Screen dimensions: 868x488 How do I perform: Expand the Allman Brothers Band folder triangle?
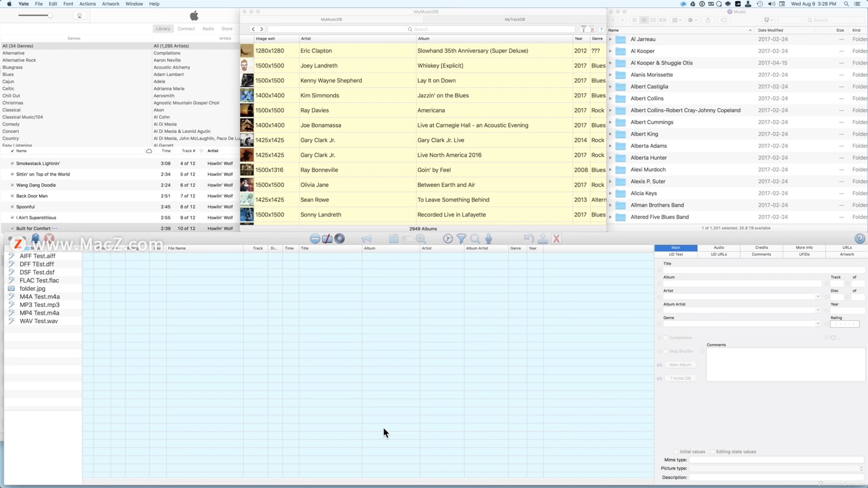[610, 205]
